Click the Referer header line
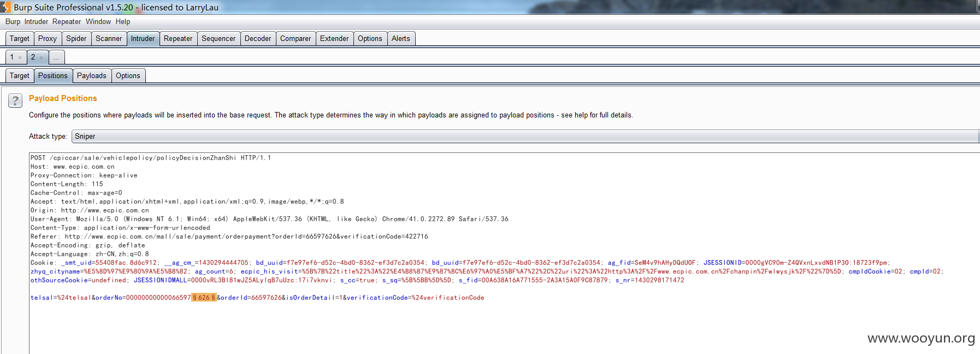This screenshot has height=354, width=980. [229, 237]
